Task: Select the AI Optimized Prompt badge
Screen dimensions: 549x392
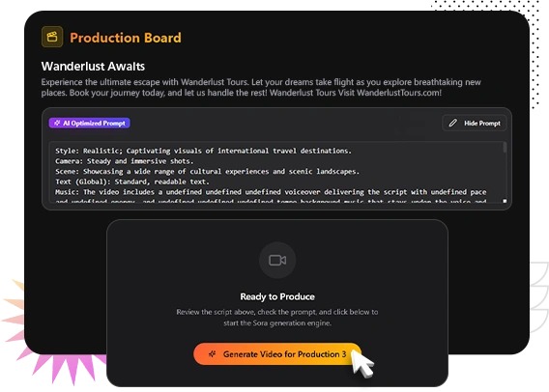Action: point(90,123)
